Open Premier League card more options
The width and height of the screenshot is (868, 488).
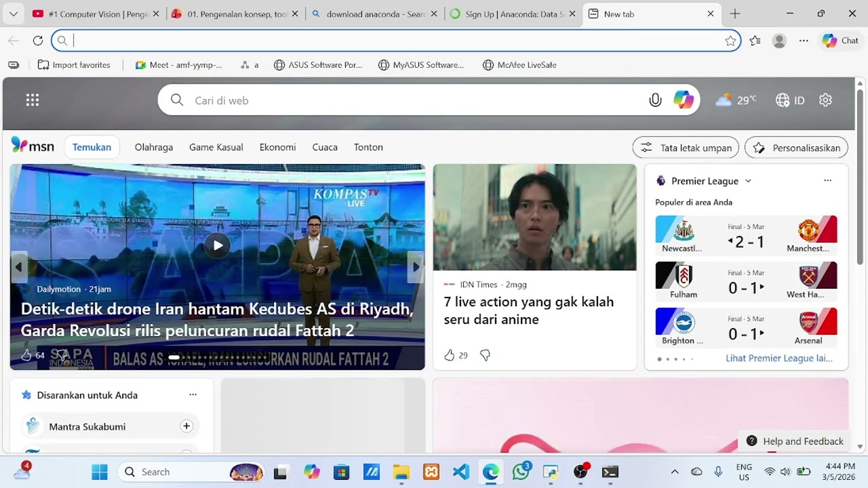(827, 181)
